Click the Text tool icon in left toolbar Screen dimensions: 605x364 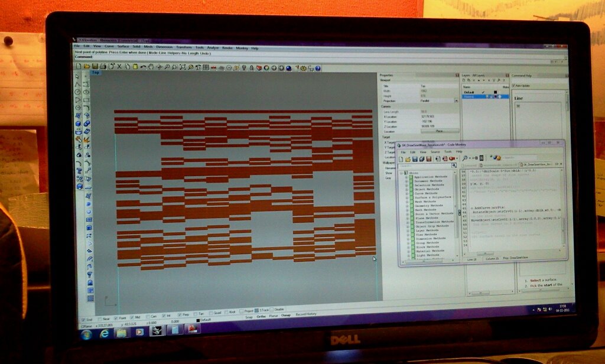pyautogui.click(x=79, y=171)
